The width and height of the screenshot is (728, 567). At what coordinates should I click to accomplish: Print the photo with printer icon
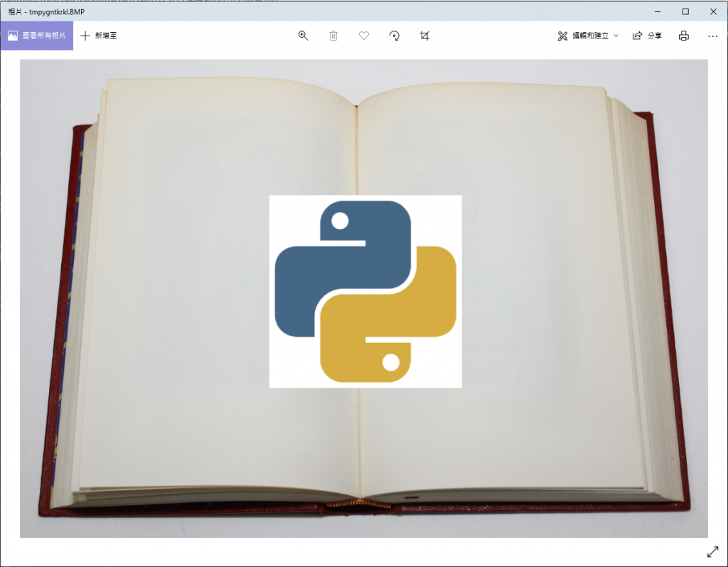683,36
